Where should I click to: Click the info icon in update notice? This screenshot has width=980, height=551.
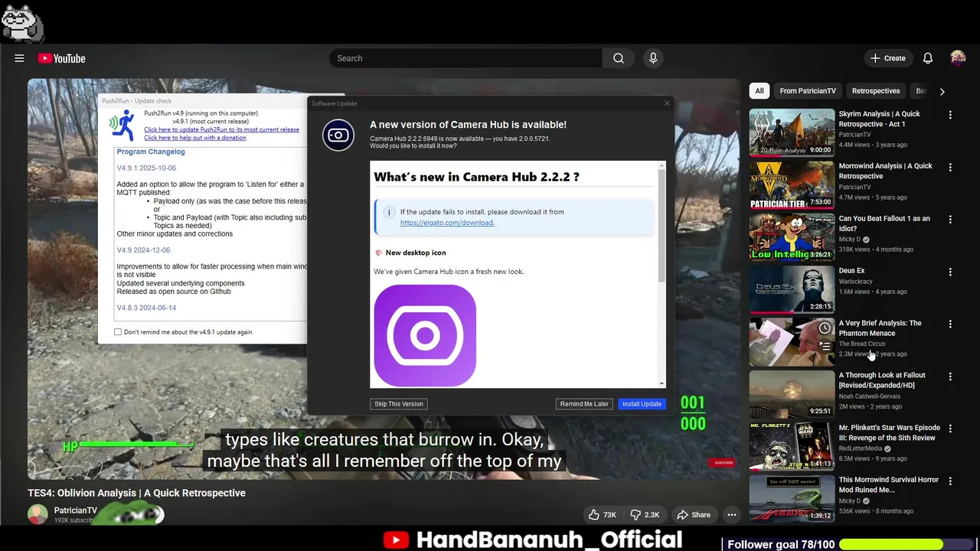point(389,212)
